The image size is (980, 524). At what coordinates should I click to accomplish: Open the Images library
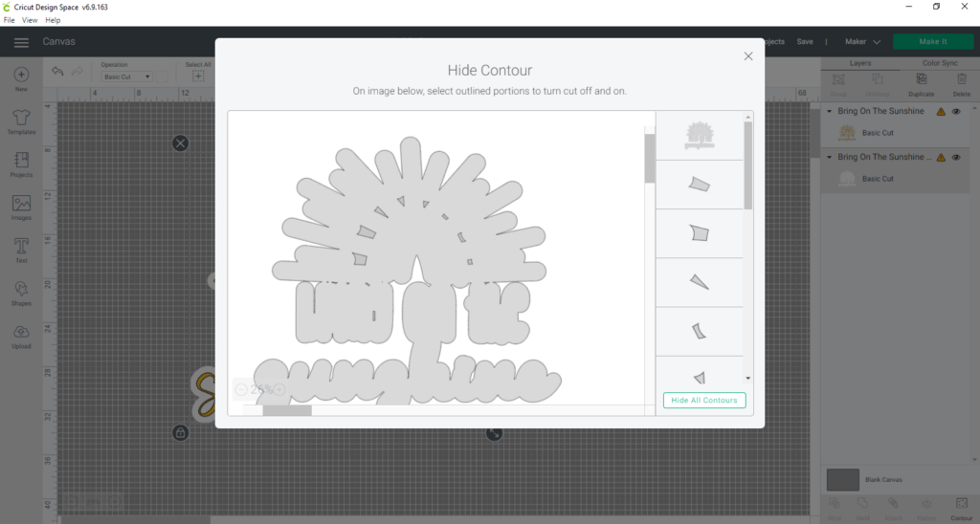point(21,203)
